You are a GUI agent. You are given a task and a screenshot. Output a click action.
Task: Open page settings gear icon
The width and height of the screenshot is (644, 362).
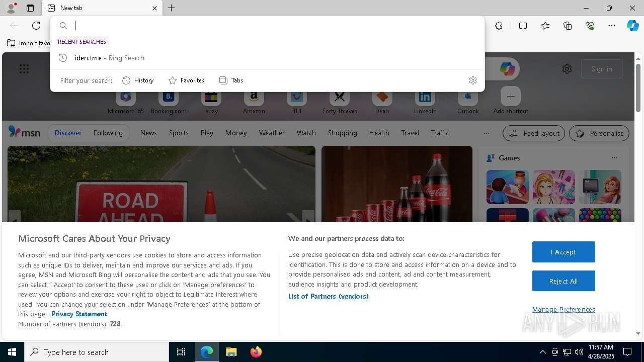567,69
